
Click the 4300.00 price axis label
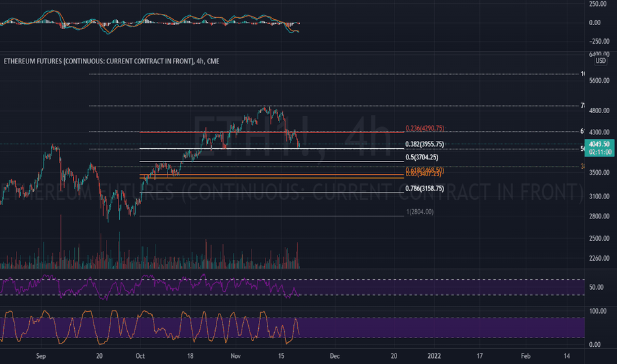599,132
